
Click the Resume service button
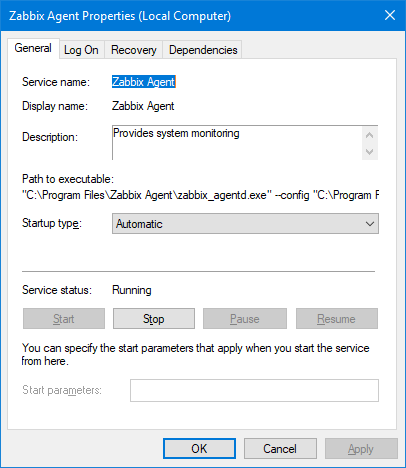[x=337, y=319]
